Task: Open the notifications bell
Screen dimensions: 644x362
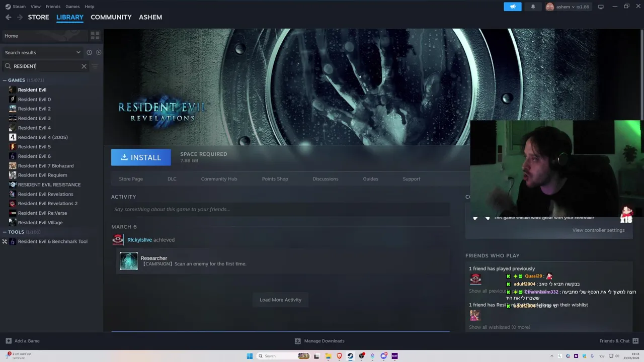Action: click(533, 7)
